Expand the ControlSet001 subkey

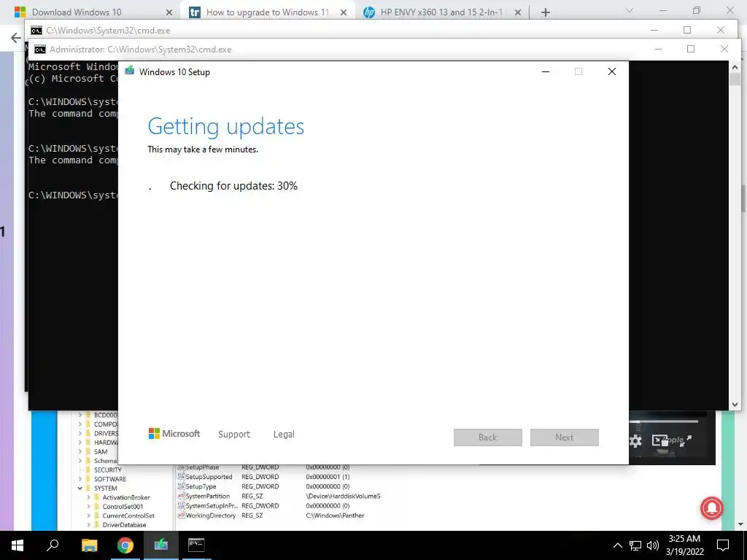tap(88, 507)
